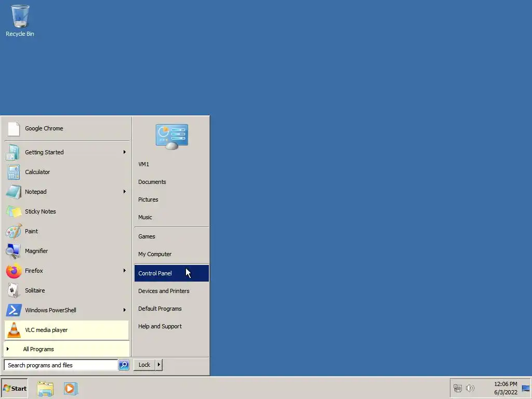Viewport: 532px width, 399px height.
Task: Click the Firefox logo icon
Action: tap(14, 271)
